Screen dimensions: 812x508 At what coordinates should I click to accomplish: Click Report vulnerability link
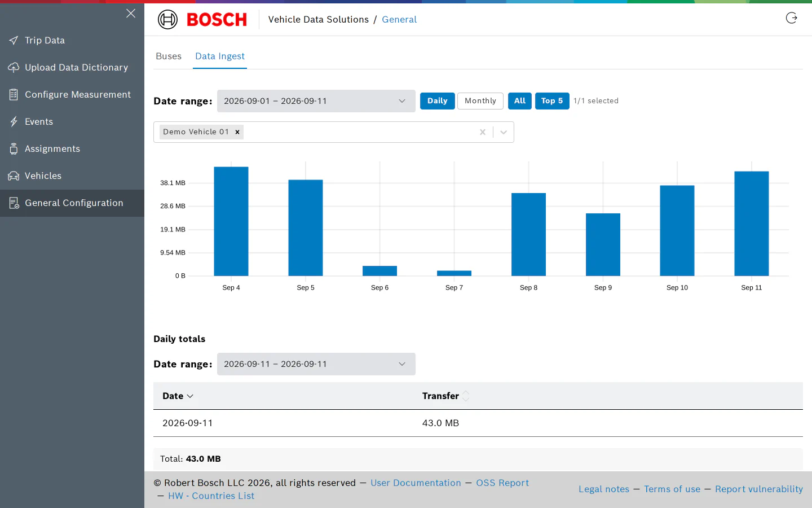pyautogui.click(x=759, y=489)
